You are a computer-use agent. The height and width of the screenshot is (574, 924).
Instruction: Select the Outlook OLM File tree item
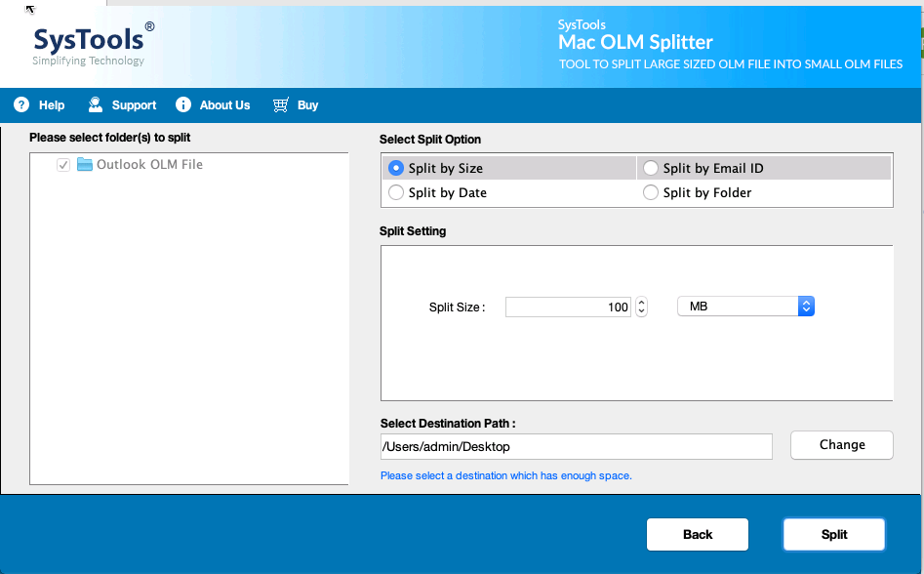[149, 164]
